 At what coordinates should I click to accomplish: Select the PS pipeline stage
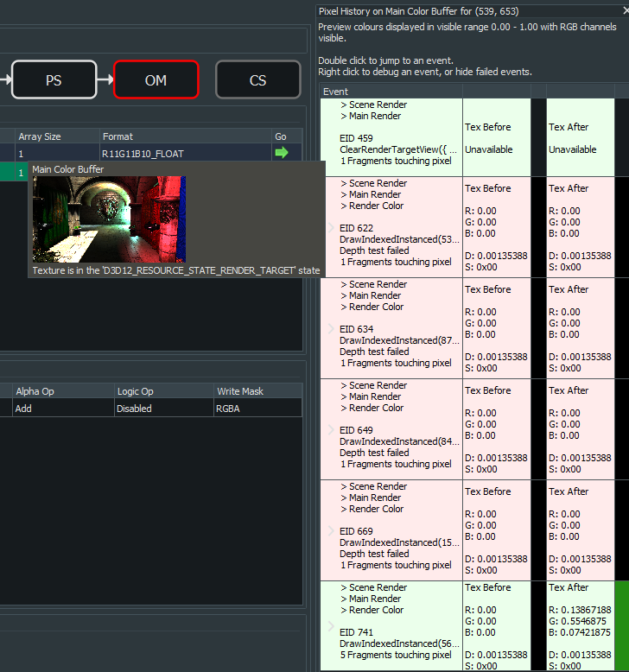pos(54,79)
